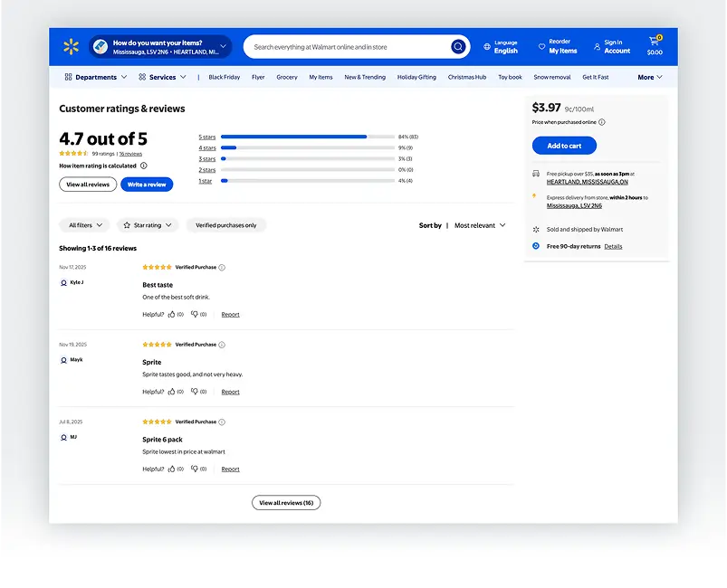Image resolution: width=727 pixels, height=588 pixels.
Task: Thumbs down Mayk's Sprite review
Action: point(195,392)
